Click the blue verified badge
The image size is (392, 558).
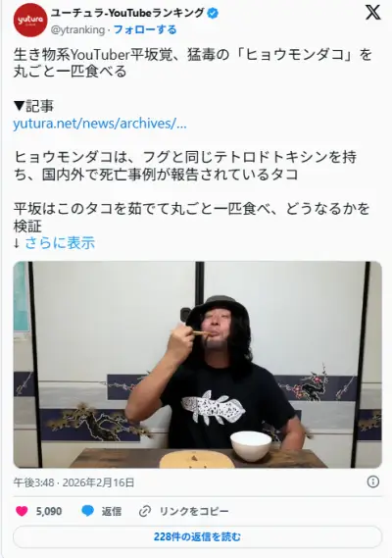click(213, 14)
